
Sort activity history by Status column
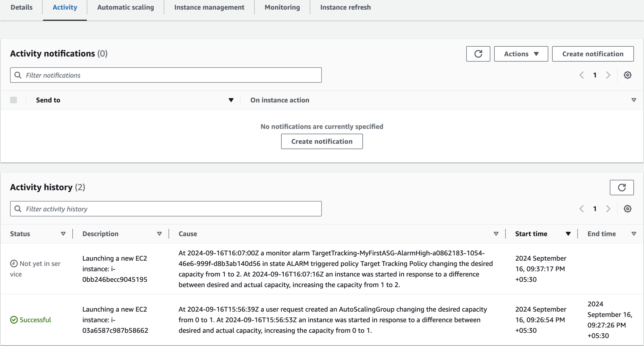[63, 234]
